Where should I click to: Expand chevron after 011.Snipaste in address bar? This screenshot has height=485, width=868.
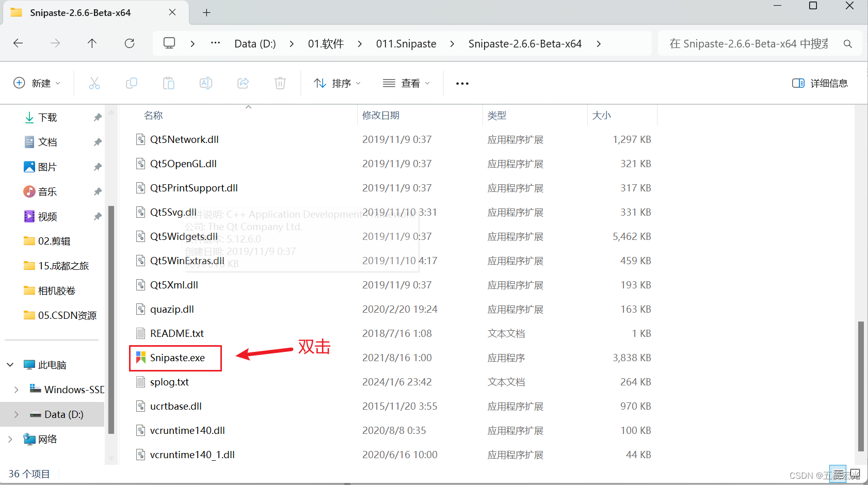452,44
